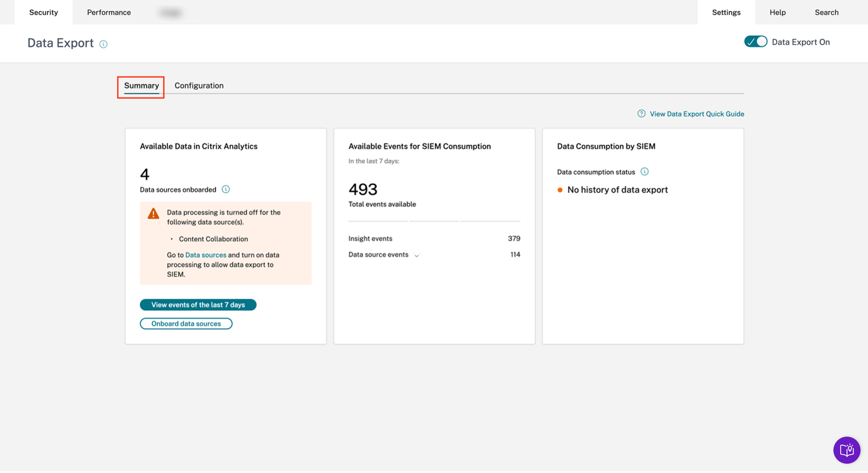868x473 pixels.
Task: Follow the Data sources link in warning
Action: point(206,255)
